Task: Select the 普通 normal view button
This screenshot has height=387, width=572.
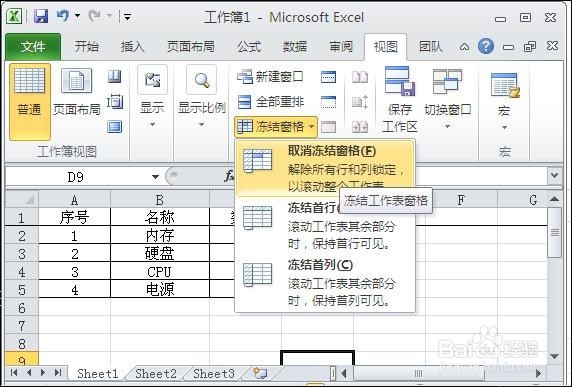Action: (x=30, y=102)
